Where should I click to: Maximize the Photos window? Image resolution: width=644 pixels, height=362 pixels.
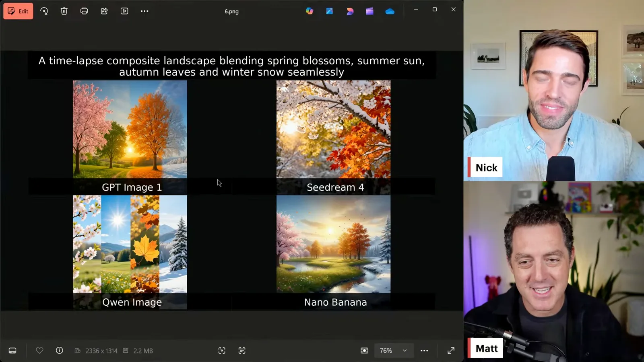pyautogui.click(x=435, y=9)
